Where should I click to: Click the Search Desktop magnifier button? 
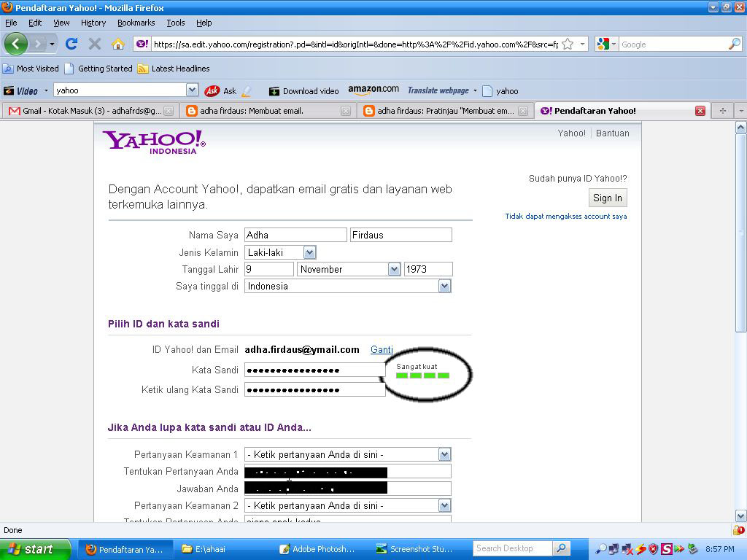point(561,548)
